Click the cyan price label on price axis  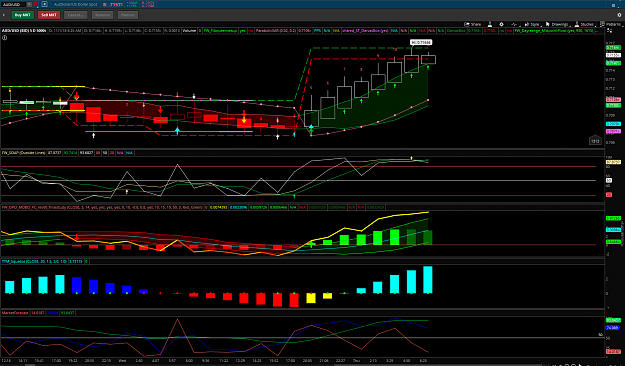[613, 124]
